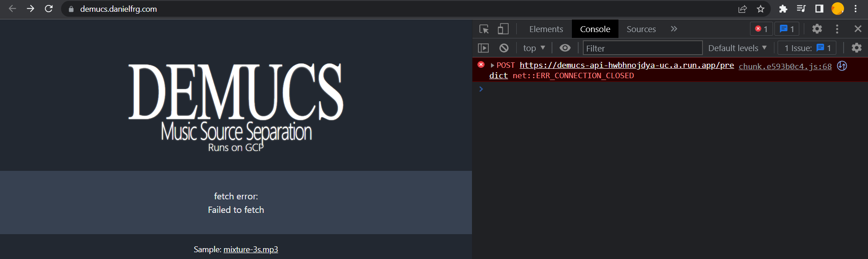The image size is (868, 259).
Task: Click the 'fetch error:' text
Action: (x=236, y=196)
